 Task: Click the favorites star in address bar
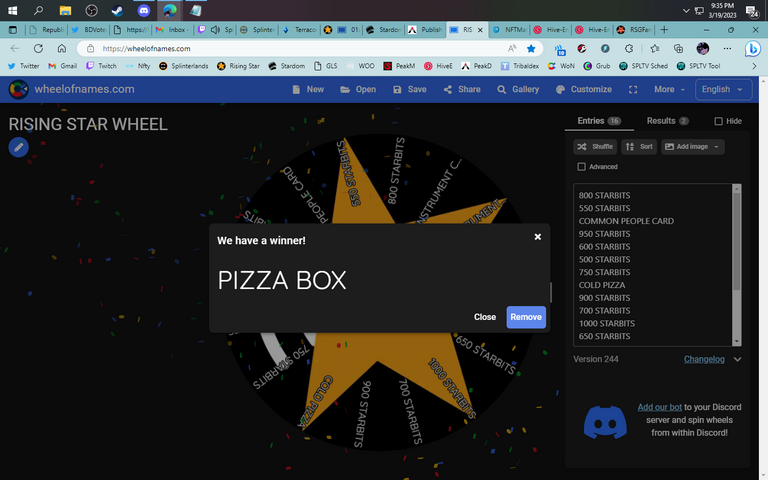(531, 48)
